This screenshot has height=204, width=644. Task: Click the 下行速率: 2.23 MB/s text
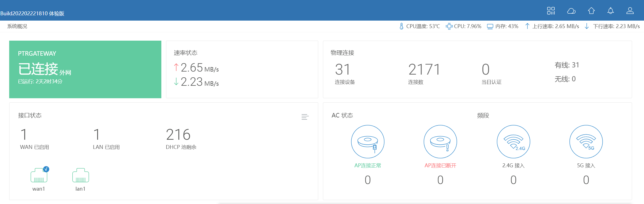616,26
